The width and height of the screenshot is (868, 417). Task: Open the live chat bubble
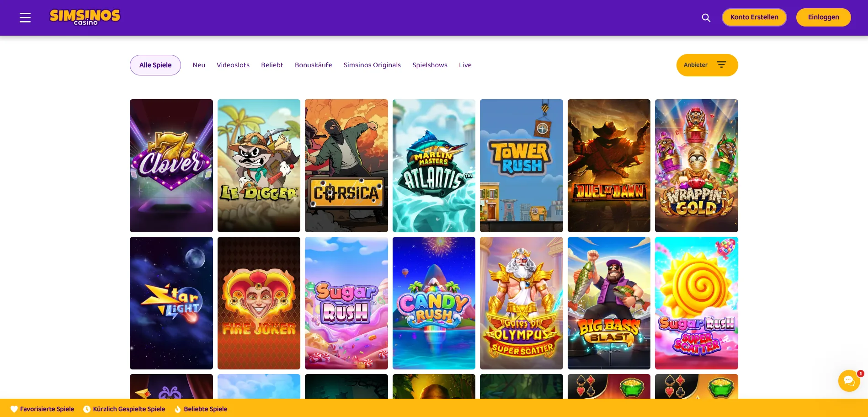coord(849,380)
